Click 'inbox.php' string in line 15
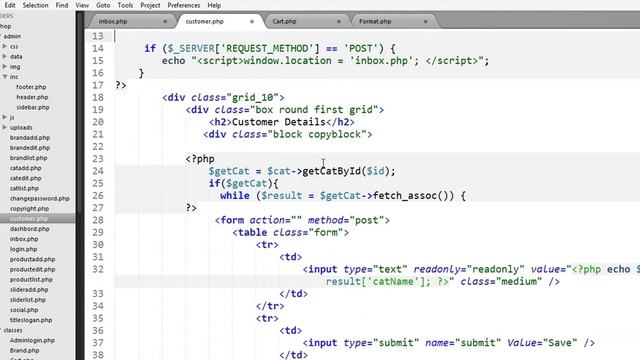Screen dimensions: 640x360 pyautogui.click(x=382, y=61)
